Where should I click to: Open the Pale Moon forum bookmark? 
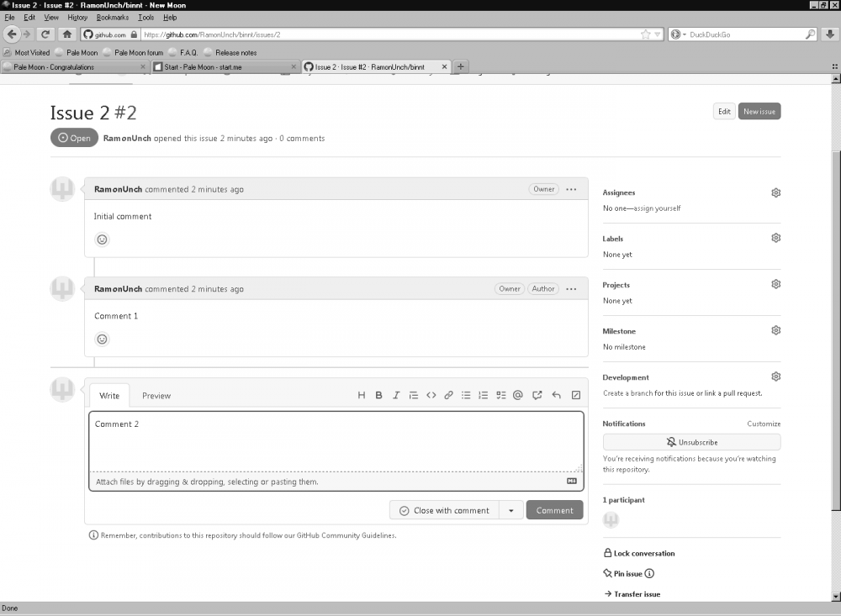pos(133,53)
